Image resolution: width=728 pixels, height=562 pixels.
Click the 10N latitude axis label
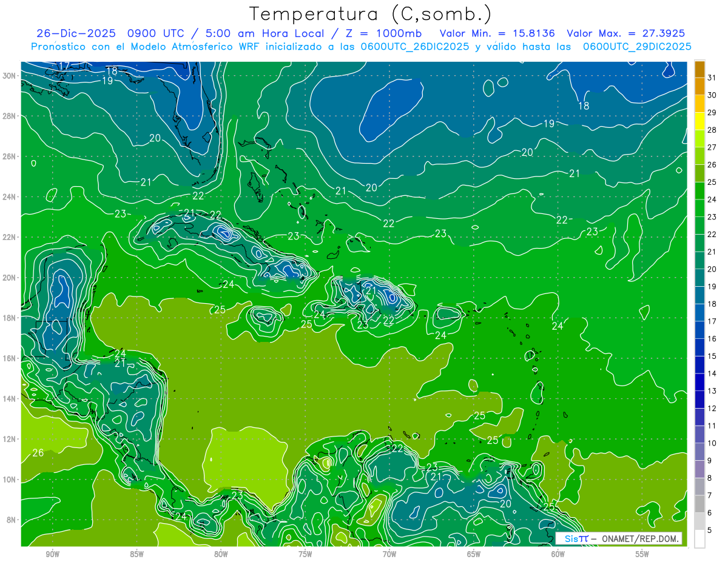tap(10, 480)
